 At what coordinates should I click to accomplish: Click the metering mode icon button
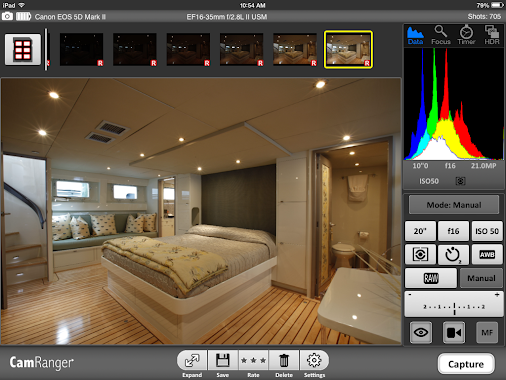tap(420, 255)
